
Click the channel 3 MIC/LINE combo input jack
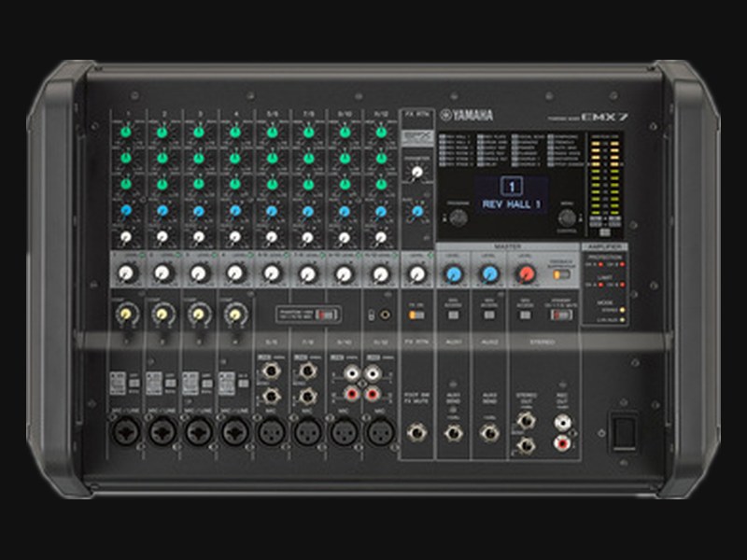pos(199,431)
